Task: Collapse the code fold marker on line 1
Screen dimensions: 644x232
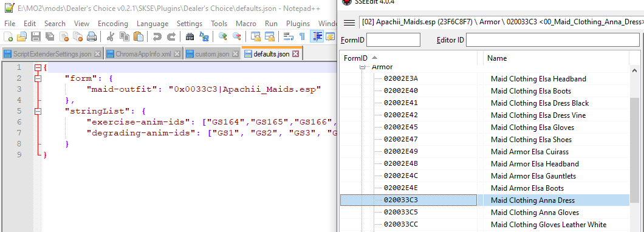Action: coord(38,67)
